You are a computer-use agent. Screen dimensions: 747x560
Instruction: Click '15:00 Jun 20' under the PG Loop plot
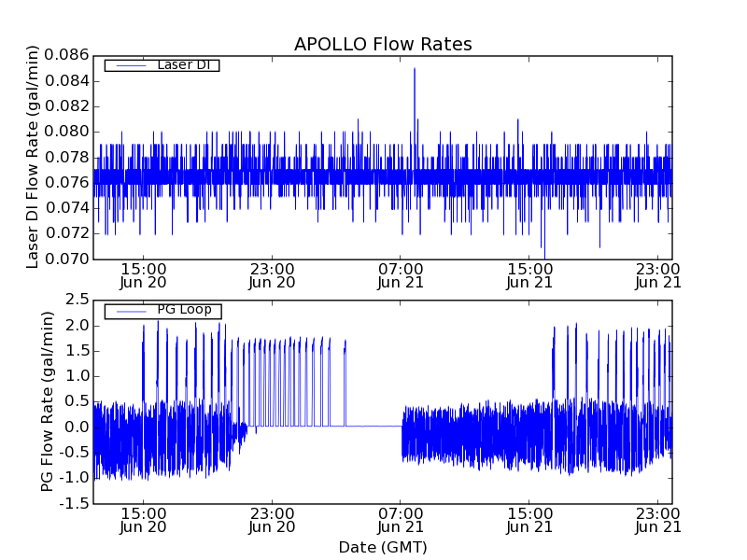click(144, 521)
